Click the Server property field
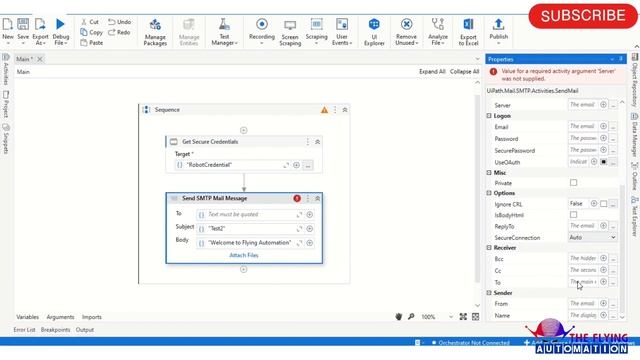640x360 pixels. click(x=583, y=105)
